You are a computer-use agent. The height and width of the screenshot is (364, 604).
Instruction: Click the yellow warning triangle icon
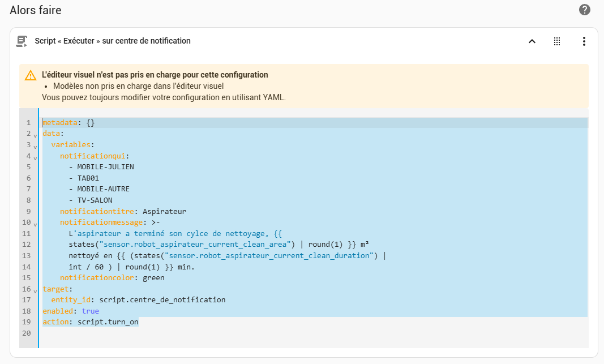(31, 75)
